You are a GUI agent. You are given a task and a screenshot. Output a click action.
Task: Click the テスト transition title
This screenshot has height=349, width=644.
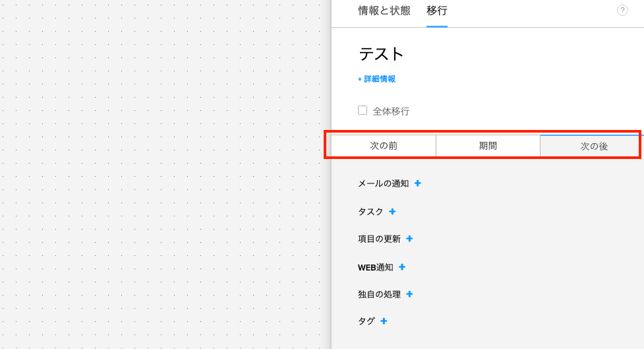point(381,54)
